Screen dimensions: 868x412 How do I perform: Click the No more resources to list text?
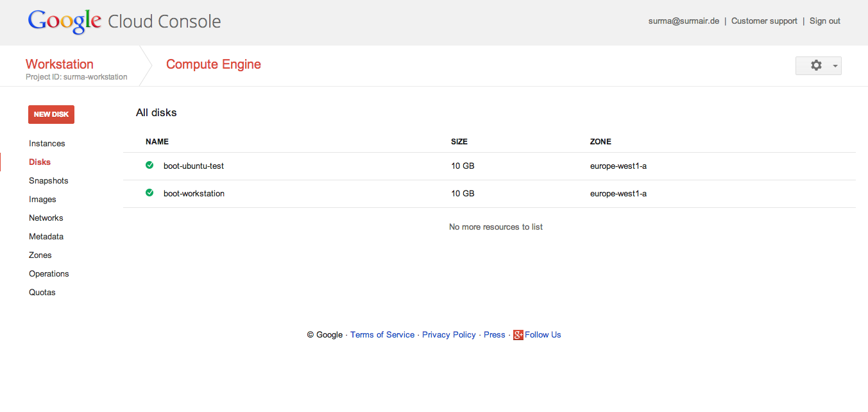[x=496, y=227]
